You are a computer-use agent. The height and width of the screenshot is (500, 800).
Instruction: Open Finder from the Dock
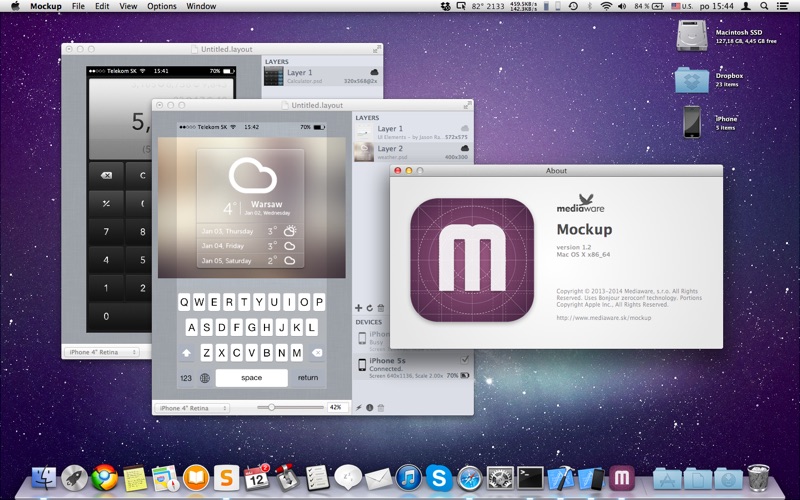click(44, 478)
